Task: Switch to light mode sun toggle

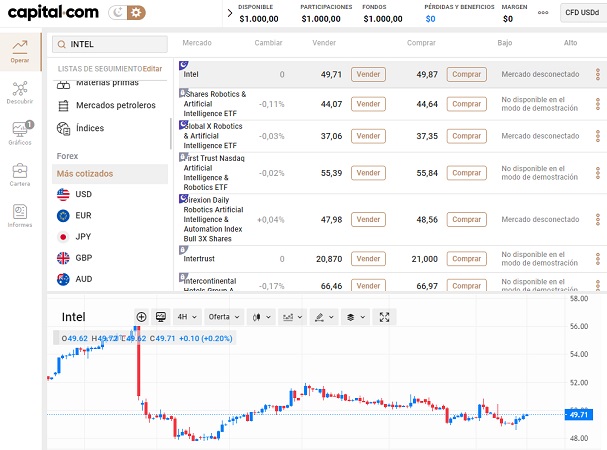Action: (x=136, y=13)
